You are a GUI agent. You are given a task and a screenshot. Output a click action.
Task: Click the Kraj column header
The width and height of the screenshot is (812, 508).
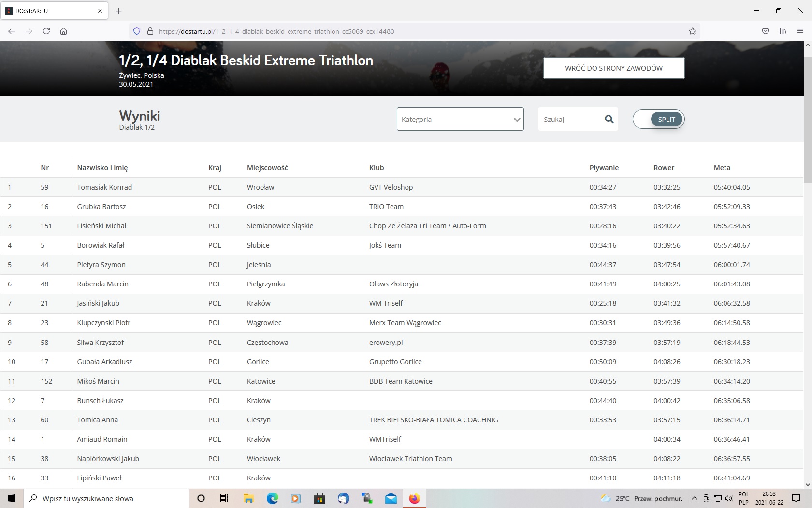[x=215, y=168]
